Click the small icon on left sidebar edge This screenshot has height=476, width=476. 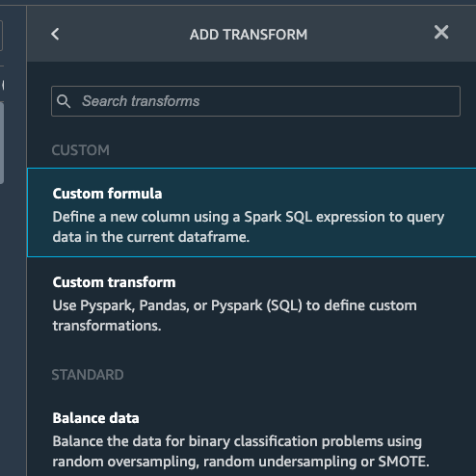click(3, 85)
